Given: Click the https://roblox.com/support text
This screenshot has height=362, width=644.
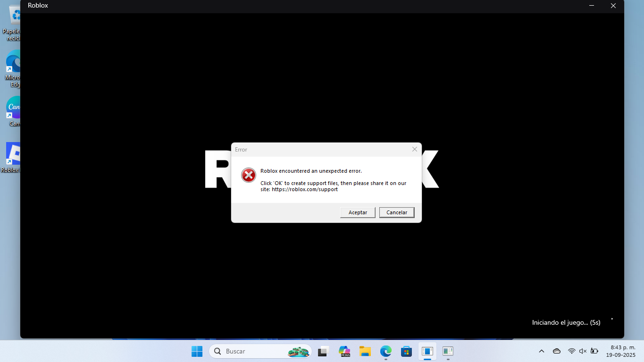Looking at the screenshot, I should click(305, 189).
